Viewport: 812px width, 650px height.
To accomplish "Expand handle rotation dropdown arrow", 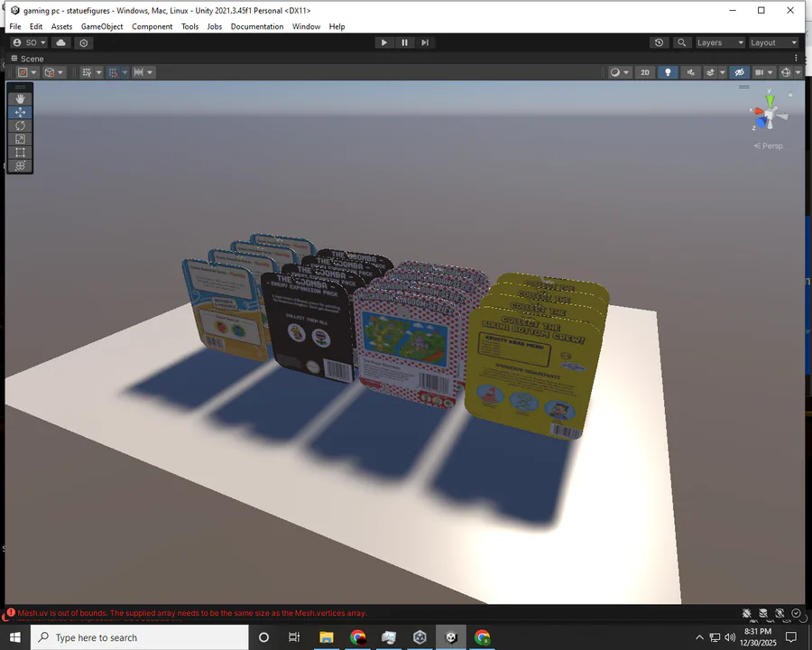I will coord(60,72).
